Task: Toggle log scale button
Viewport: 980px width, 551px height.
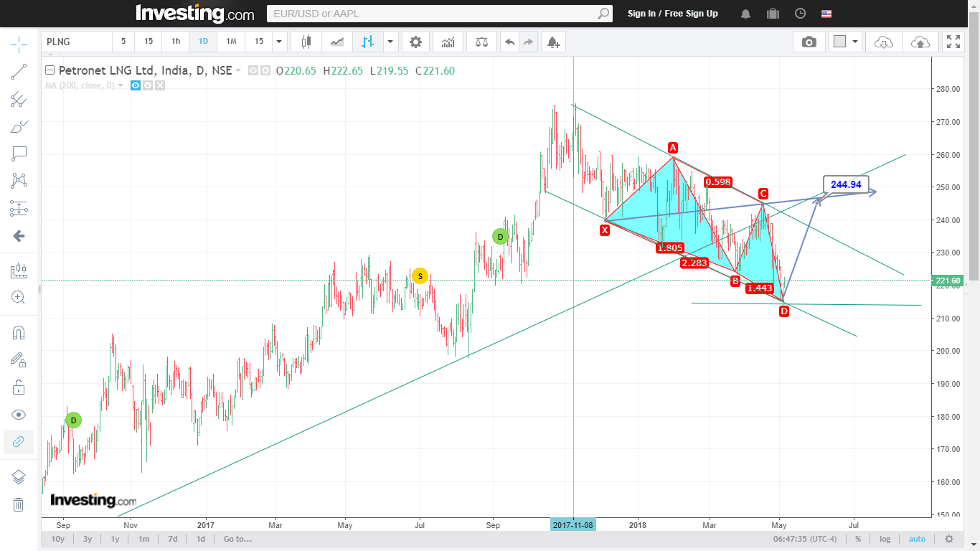Action: tap(885, 539)
